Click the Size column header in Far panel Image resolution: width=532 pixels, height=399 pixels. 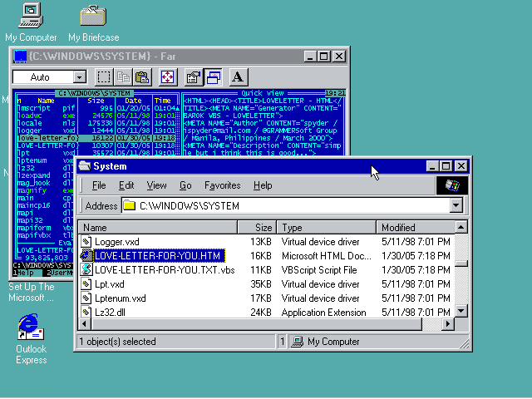coord(96,101)
